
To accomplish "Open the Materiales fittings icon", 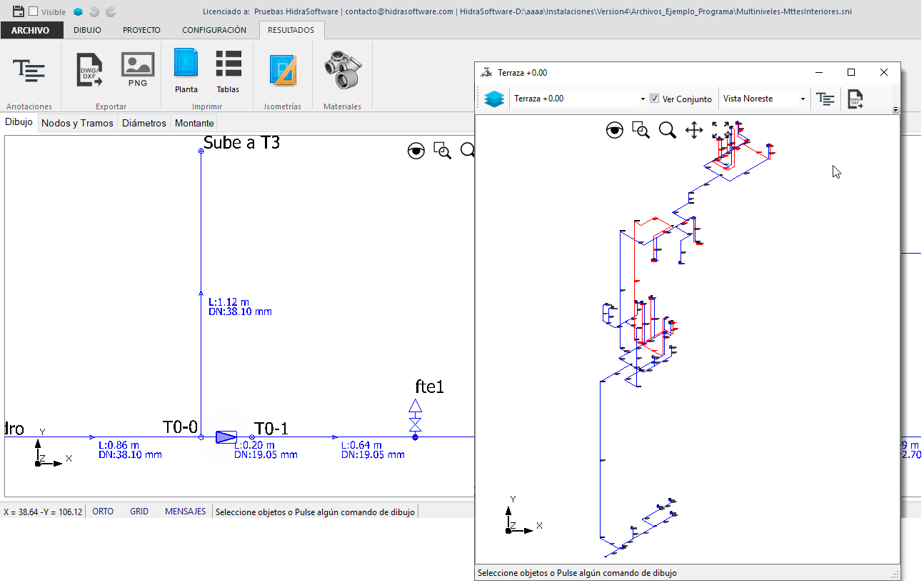I will point(342,69).
